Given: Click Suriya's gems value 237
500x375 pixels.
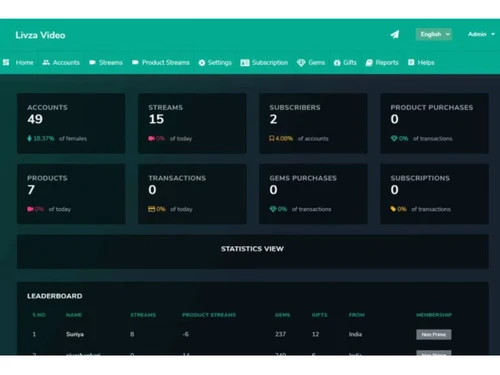Looking at the screenshot, I should point(280,334).
